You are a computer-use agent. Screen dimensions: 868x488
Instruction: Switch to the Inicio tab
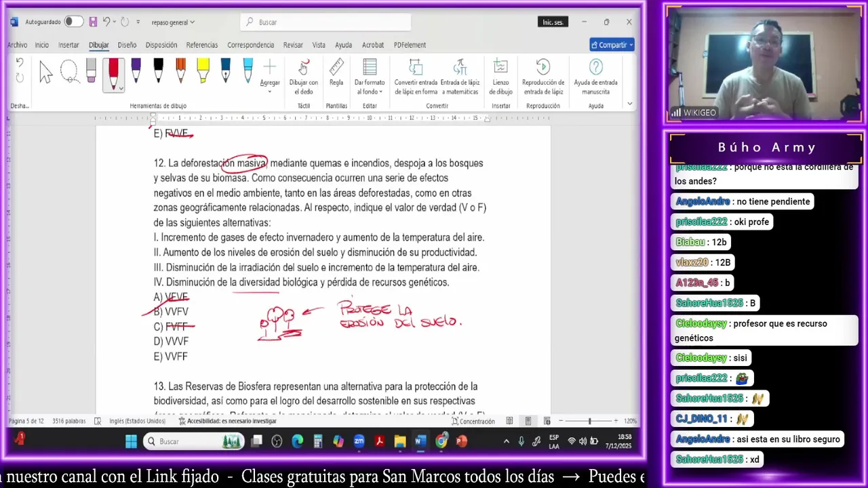pyautogui.click(x=41, y=45)
